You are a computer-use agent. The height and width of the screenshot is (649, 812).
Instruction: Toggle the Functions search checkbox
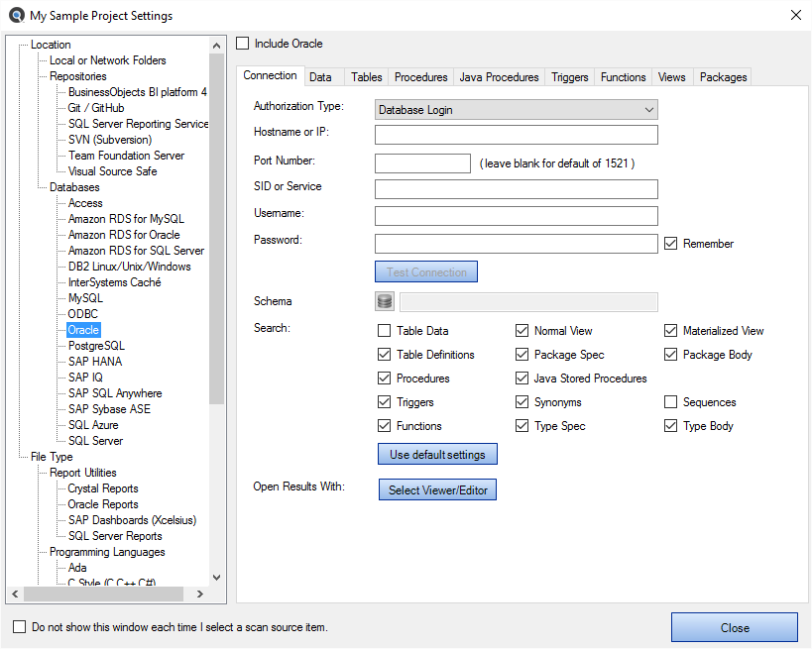385,425
